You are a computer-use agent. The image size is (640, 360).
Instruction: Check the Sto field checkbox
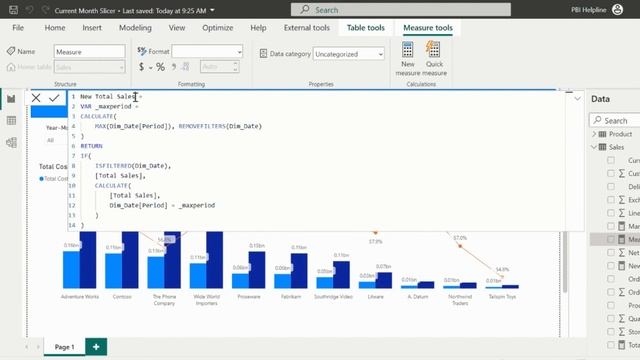611,332
